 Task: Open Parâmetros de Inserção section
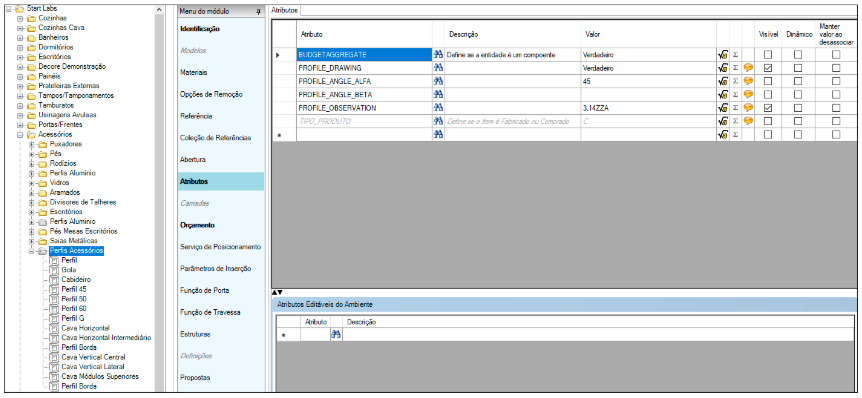(216, 268)
